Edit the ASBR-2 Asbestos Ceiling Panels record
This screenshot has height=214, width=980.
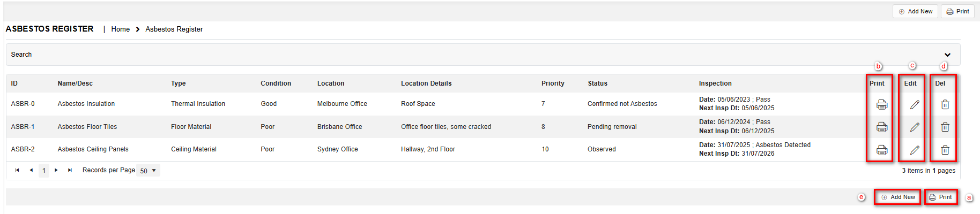point(915,150)
